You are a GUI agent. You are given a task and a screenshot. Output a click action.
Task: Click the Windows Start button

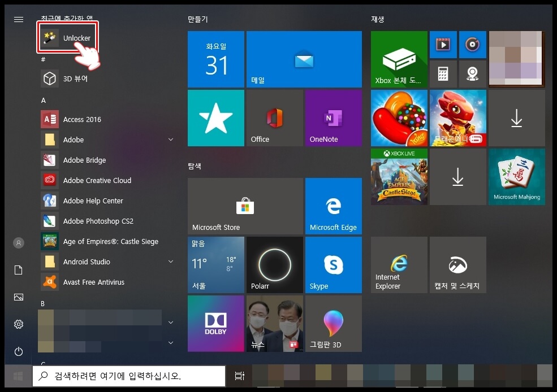(18, 376)
